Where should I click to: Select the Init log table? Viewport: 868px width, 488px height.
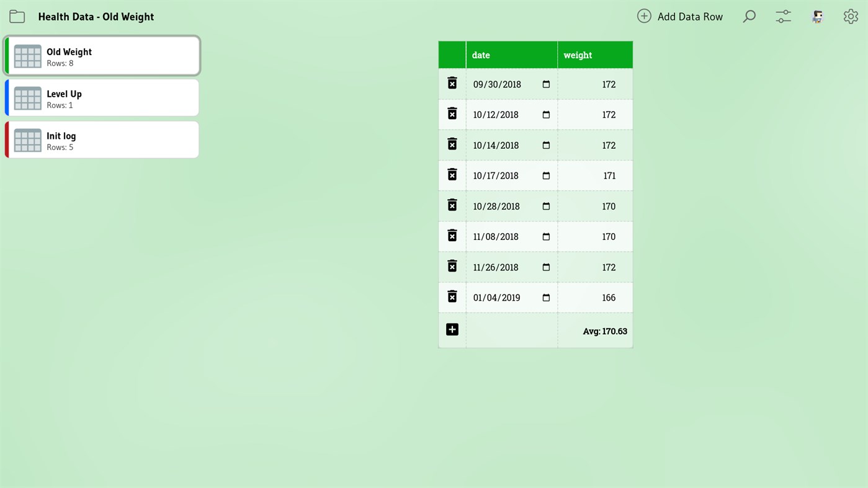click(102, 140)
